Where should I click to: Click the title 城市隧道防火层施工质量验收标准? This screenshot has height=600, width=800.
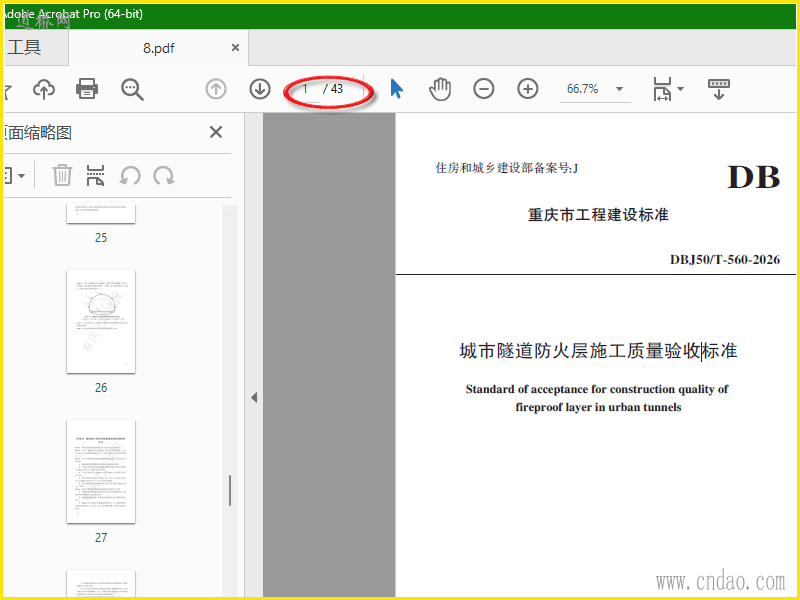598,351
